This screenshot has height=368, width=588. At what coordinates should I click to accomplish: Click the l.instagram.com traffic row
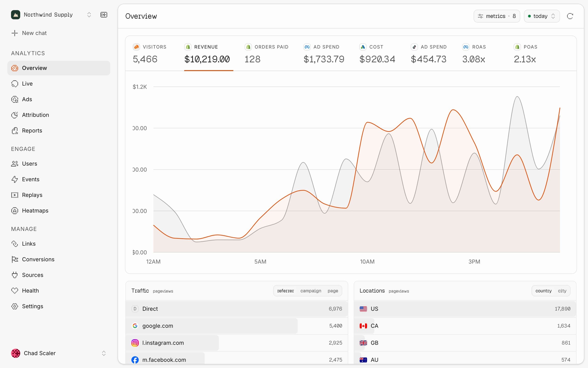[237, 343]
